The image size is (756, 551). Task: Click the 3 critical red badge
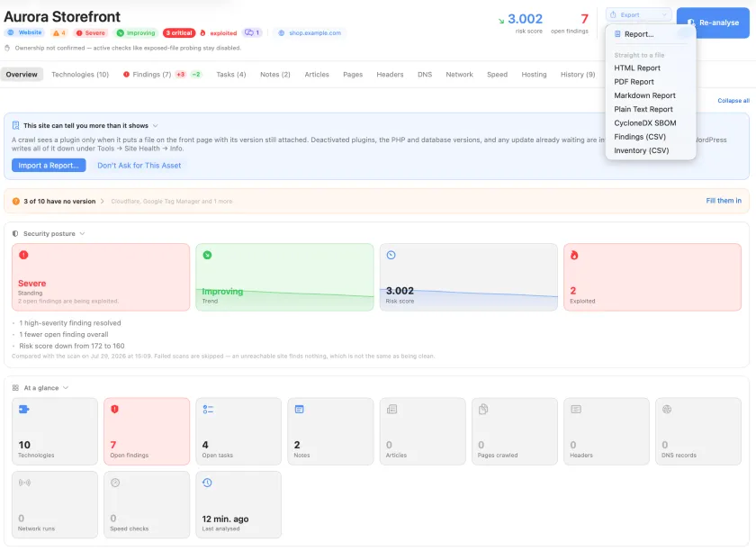coord(179,32)
